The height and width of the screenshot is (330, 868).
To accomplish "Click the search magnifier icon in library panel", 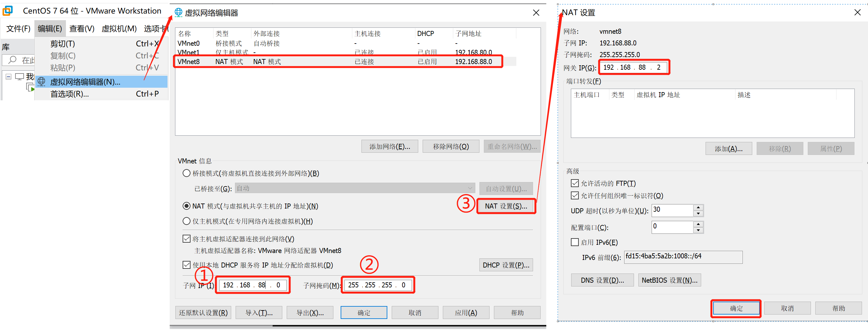I will (x=13, y=60).
